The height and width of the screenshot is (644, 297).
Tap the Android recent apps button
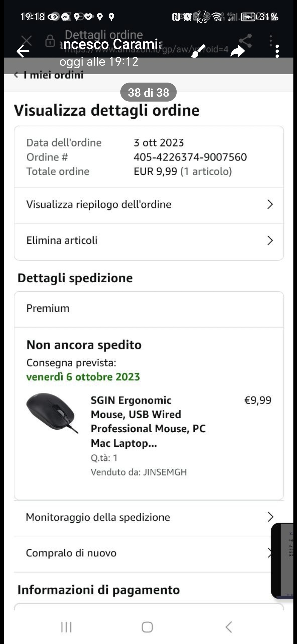(66, 627)
